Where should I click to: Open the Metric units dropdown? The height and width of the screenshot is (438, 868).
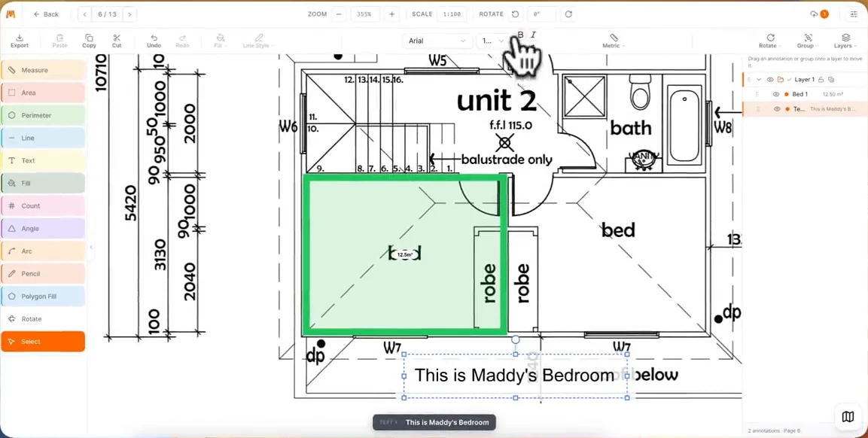coord(614,41)
